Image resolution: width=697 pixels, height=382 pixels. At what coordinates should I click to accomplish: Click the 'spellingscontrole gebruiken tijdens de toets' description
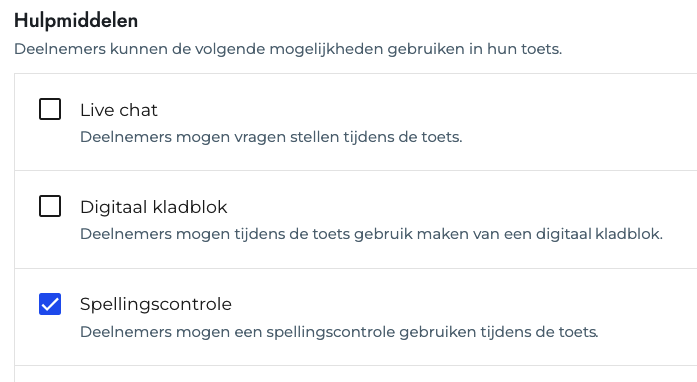pos(432,332)
